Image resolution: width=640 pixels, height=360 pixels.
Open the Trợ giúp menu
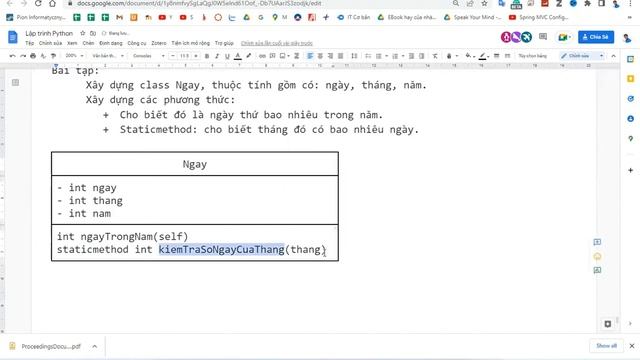click(x=224, y=43)
